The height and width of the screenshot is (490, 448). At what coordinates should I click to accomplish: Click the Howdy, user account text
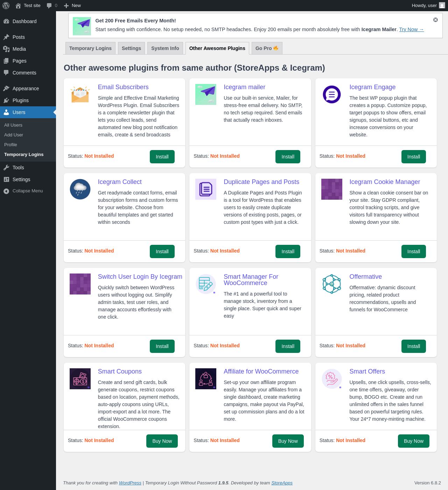pos(424,6)
